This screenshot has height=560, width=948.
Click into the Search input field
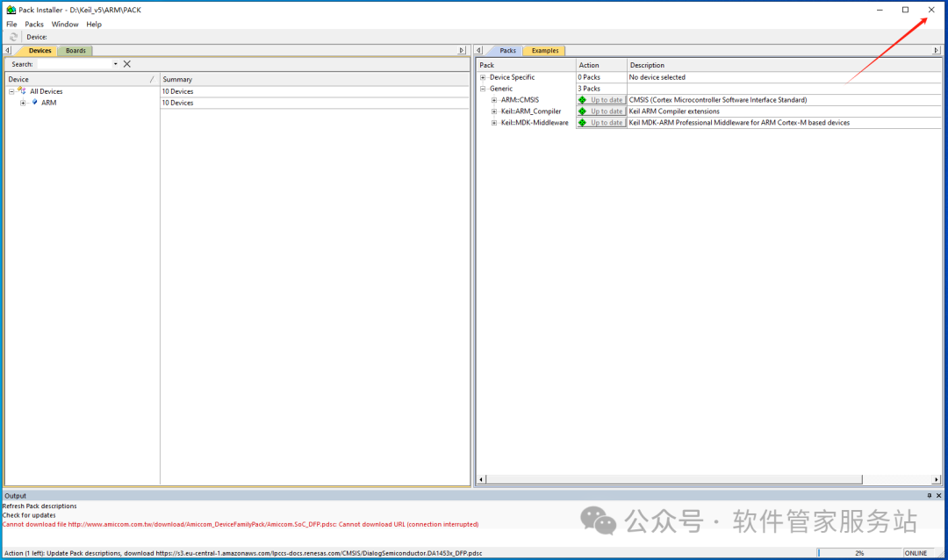coord(75,64)
